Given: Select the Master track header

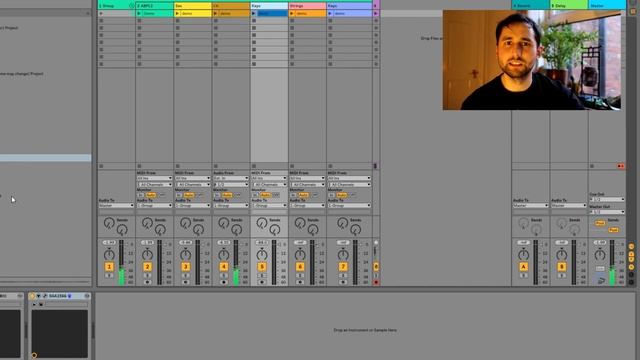Looking at the screenshot, I should pos(607,6).
